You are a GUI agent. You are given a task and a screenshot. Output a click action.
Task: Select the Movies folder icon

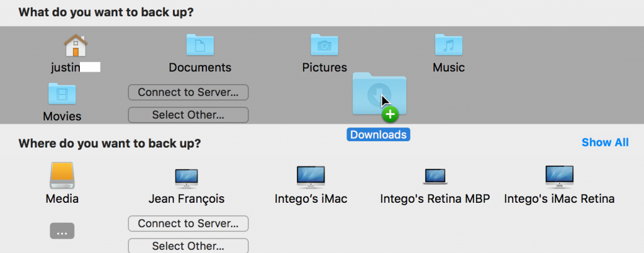62,94
